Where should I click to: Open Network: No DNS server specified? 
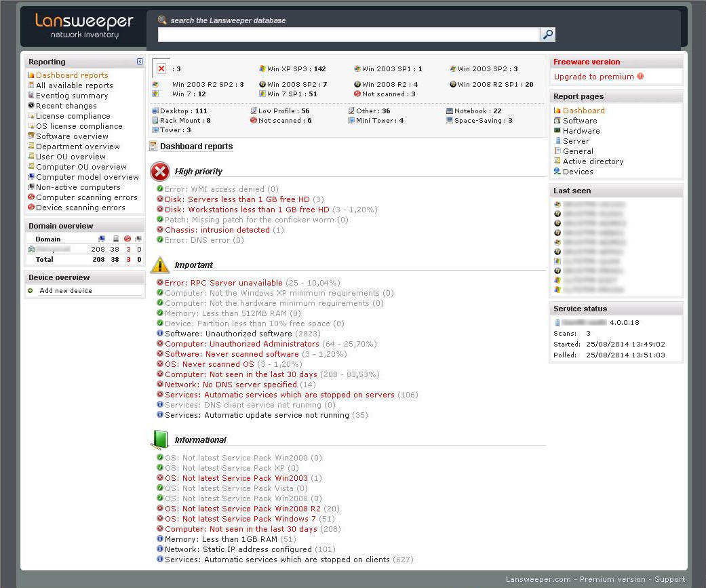click(x=231, y=385)
